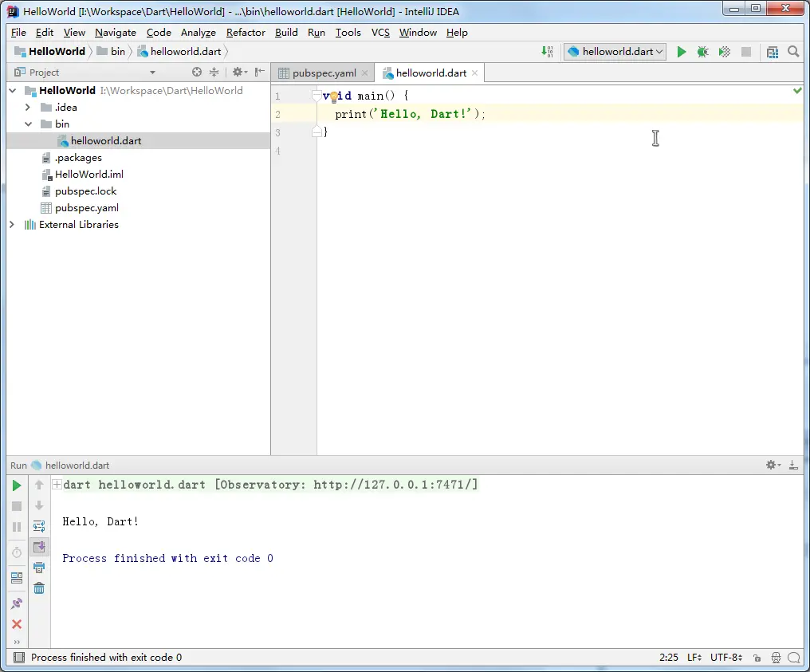Pin tab icon in Run panel
This screenshot has height=672, width=810.
click(x=17, y=603)
